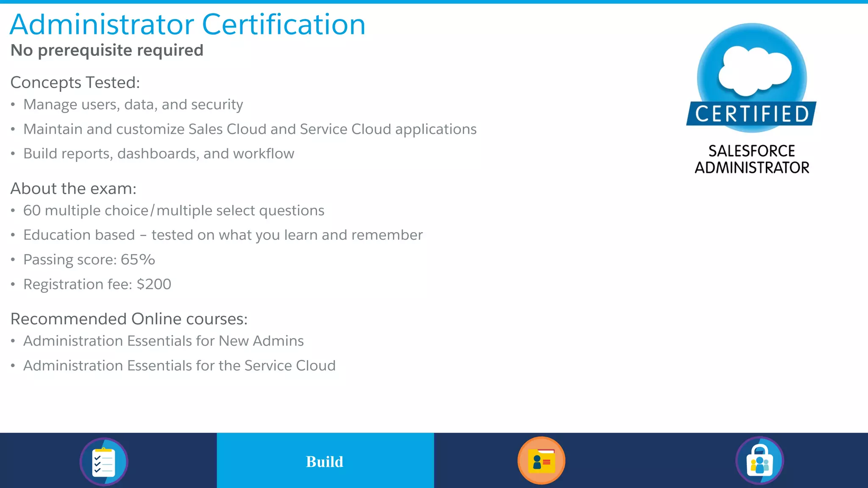Click 'Build reports, dashboards, and workflow' bullet

(159, 154)
